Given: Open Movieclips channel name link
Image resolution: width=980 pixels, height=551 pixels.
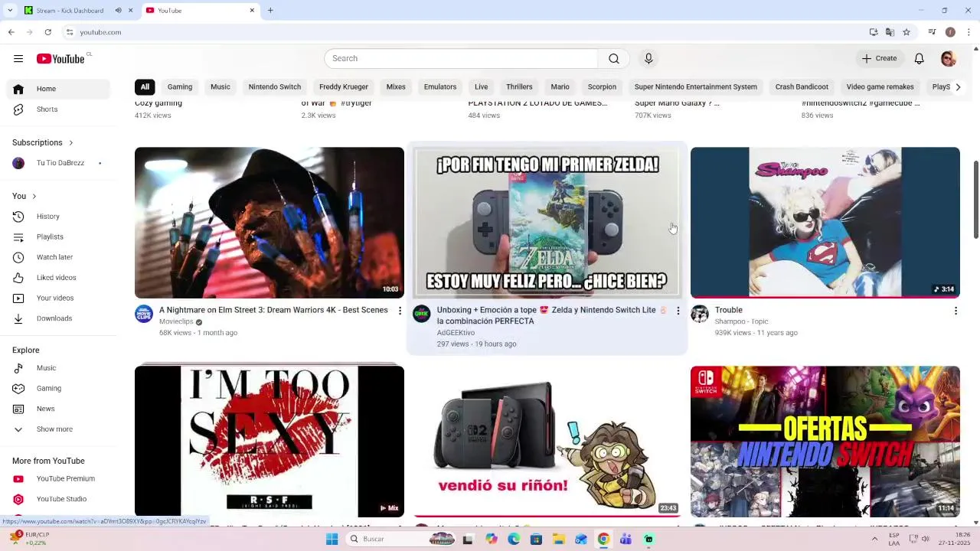Looking at the screenshot, I should (x=176, y=322).
